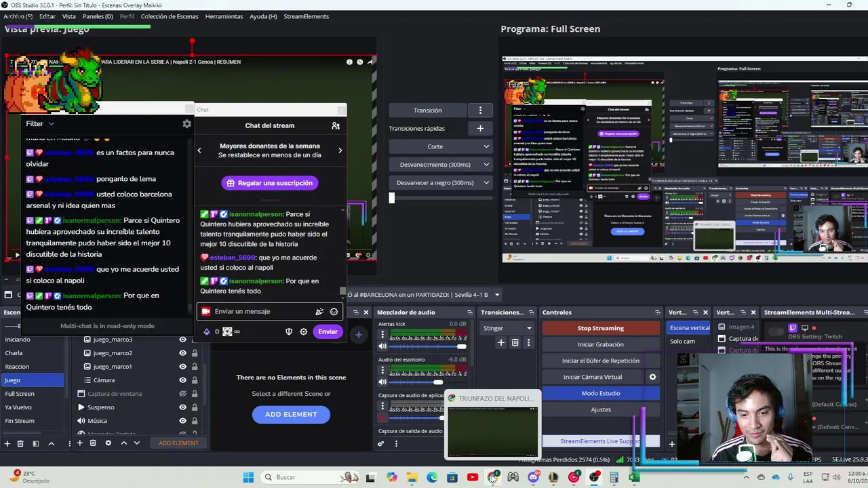Click Iniciar Grabación button
Image resolution: width=868 pixels, height=488 pixels.
(601, 344)
